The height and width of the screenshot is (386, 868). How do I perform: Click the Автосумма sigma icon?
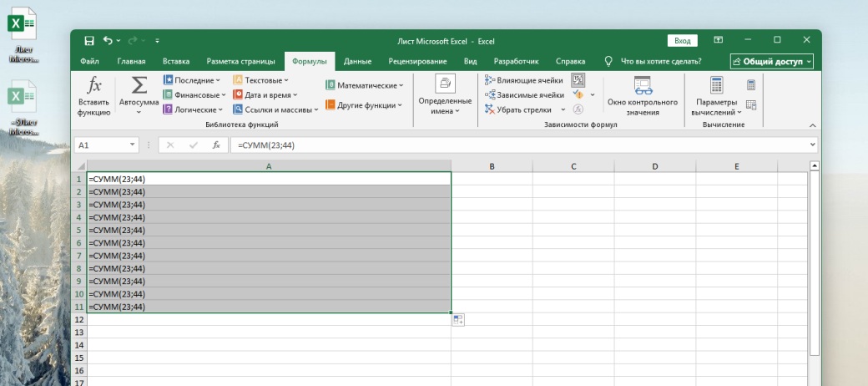[139, 85]
